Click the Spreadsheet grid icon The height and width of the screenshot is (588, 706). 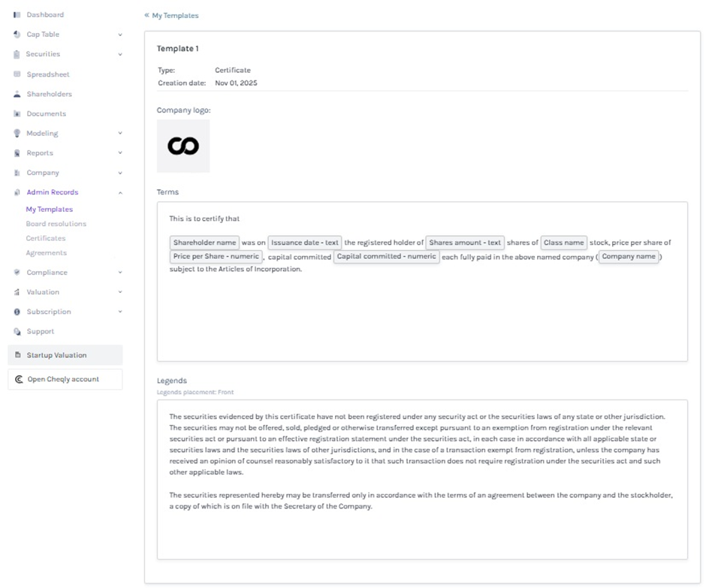click(x=17, y=75)
